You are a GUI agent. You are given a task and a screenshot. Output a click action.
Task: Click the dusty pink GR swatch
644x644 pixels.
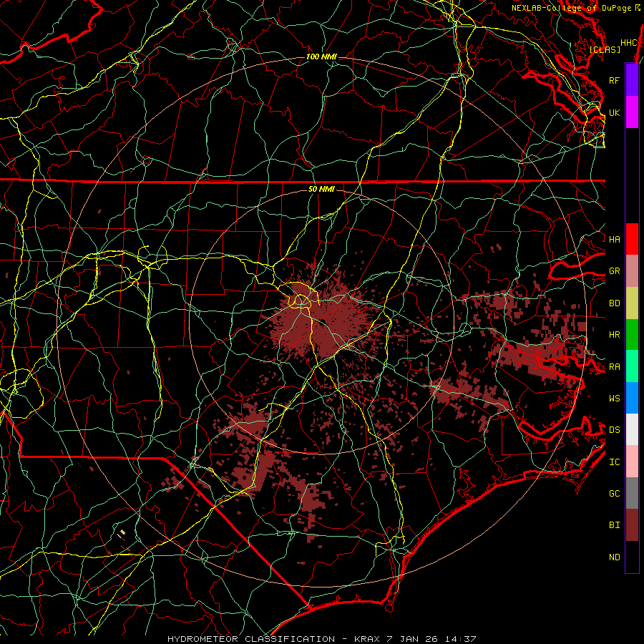click(x=632, y=271)
